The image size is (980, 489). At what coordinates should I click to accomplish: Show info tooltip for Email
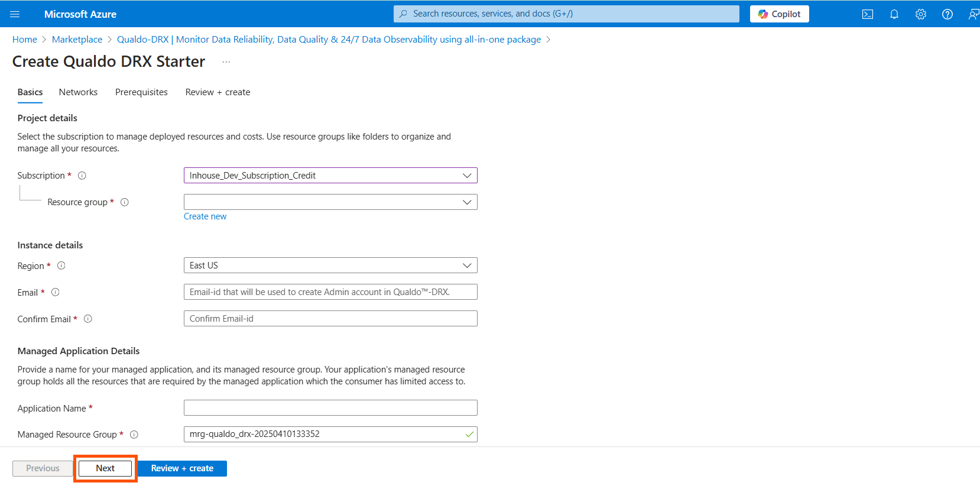(56, 292)
